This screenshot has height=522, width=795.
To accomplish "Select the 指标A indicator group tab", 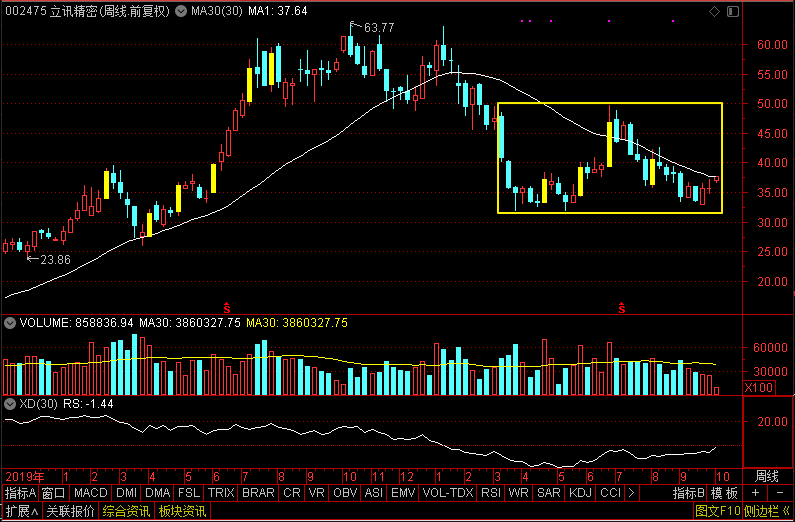I will 20,493.
